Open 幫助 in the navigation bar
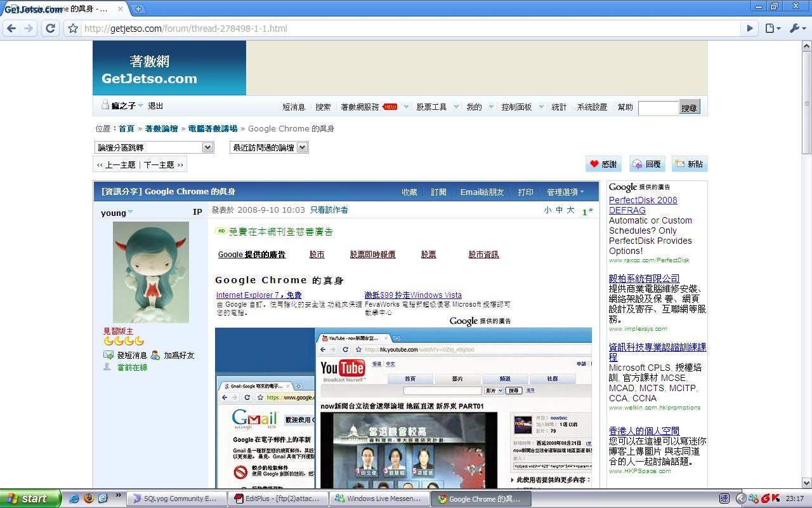Screen dimensions: 812x508 (625, 107)
